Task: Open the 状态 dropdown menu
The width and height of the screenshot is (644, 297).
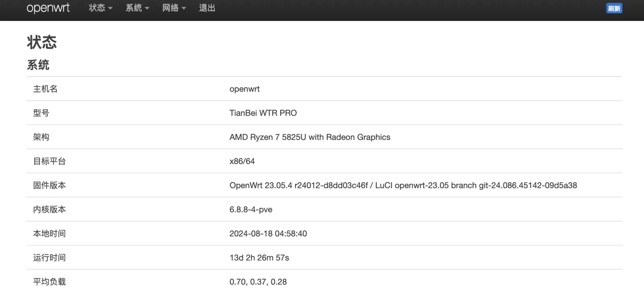Action: point(101,8)
